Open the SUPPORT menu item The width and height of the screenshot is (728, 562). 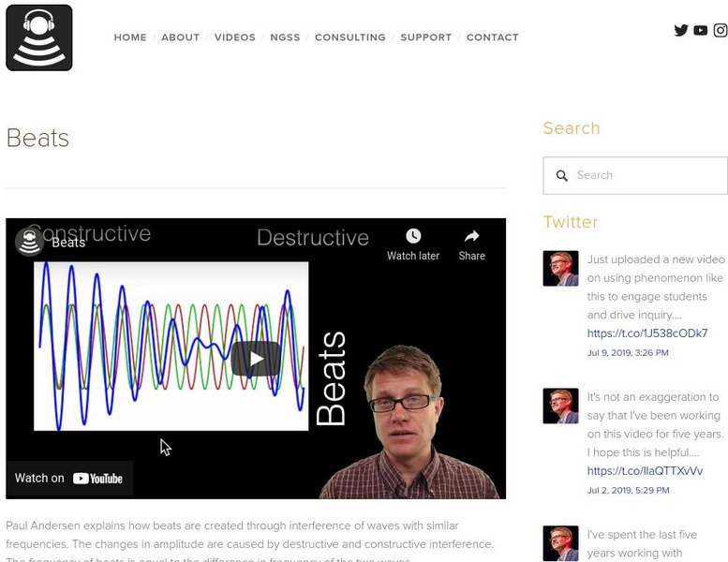425,37
